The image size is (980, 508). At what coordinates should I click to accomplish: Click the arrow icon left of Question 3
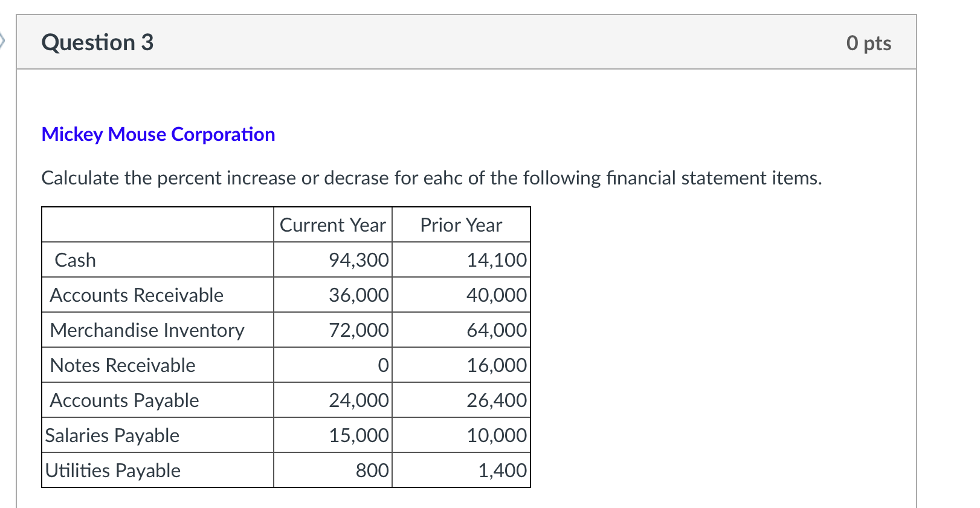[2, 42]
